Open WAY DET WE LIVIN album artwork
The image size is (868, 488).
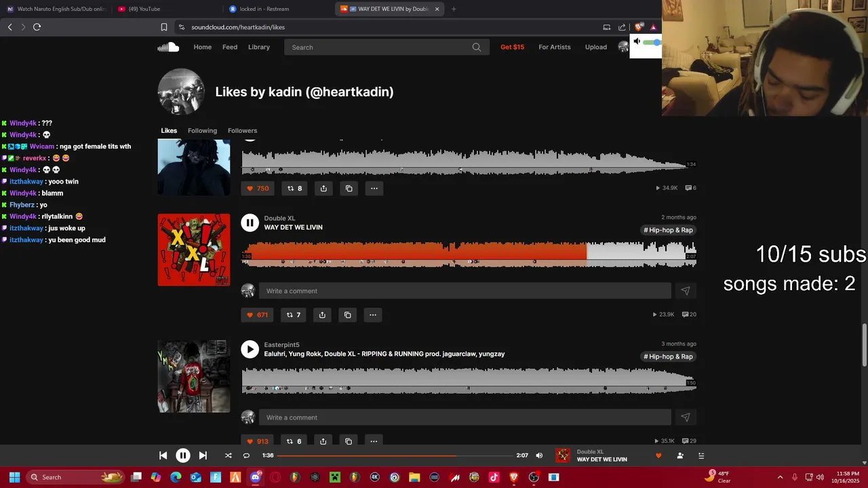point(194,250)
